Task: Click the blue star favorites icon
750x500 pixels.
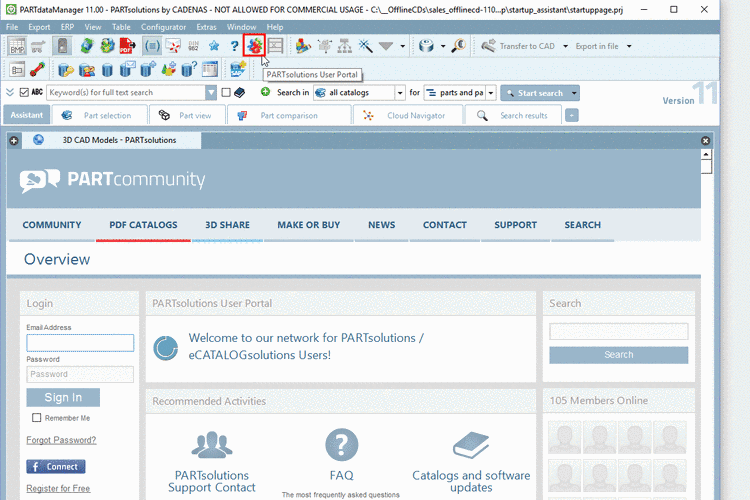Action: tap(214, 46)
